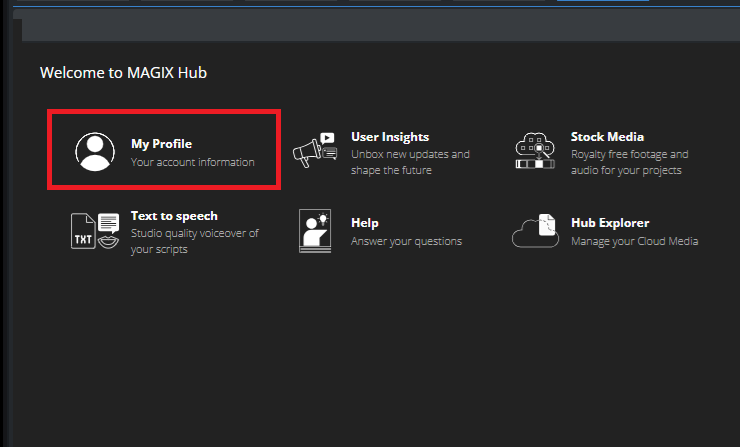The height and width of the screenshot is (447, 740).
Task: Select the Stock Media title
Action: pos(607,137)
